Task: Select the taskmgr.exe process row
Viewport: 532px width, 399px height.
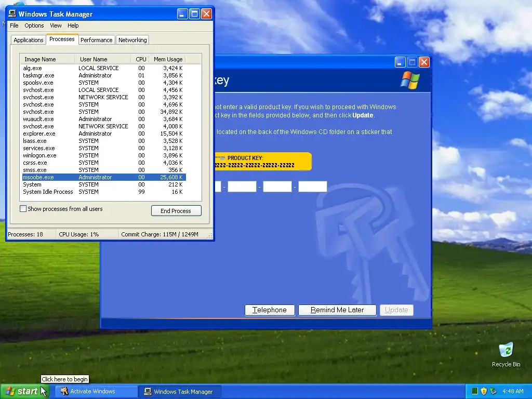Action: [x=104, y=75]
